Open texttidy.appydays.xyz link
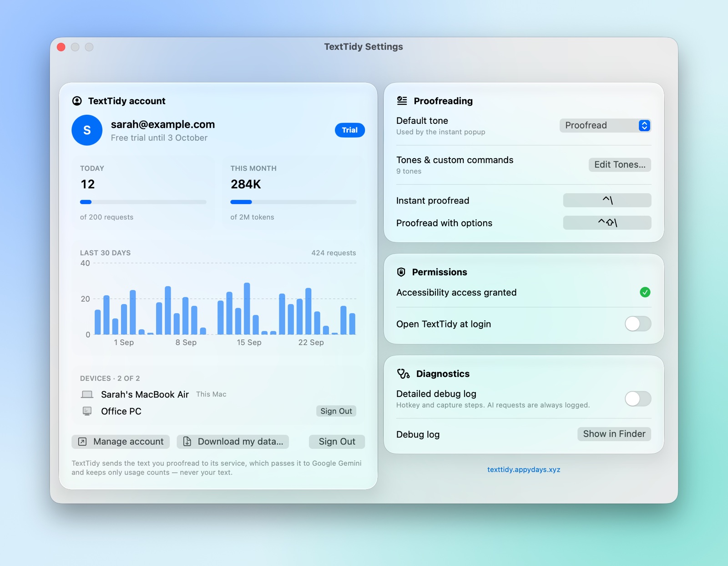This screenshot has width=728, height=566. point(524,469)
